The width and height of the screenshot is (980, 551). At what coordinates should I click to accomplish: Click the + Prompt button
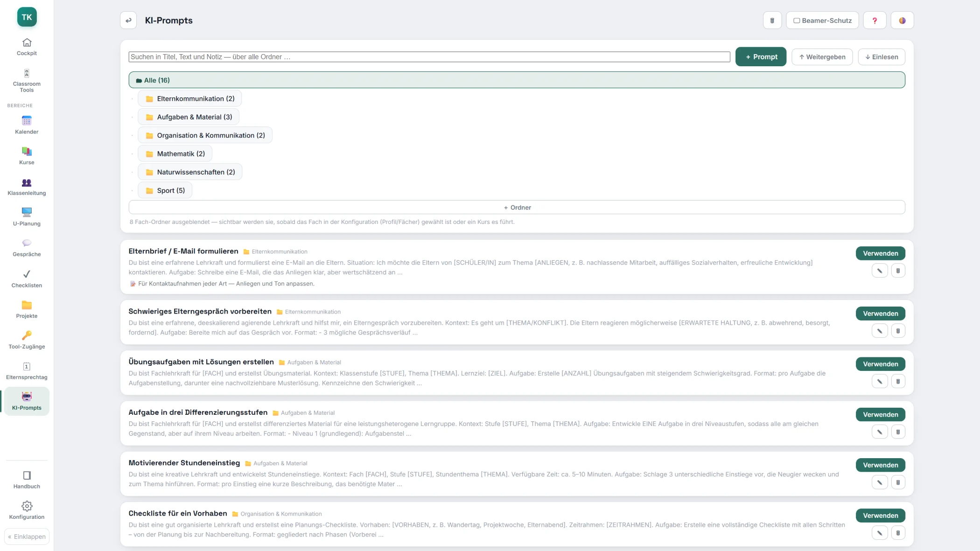(761, 56)
